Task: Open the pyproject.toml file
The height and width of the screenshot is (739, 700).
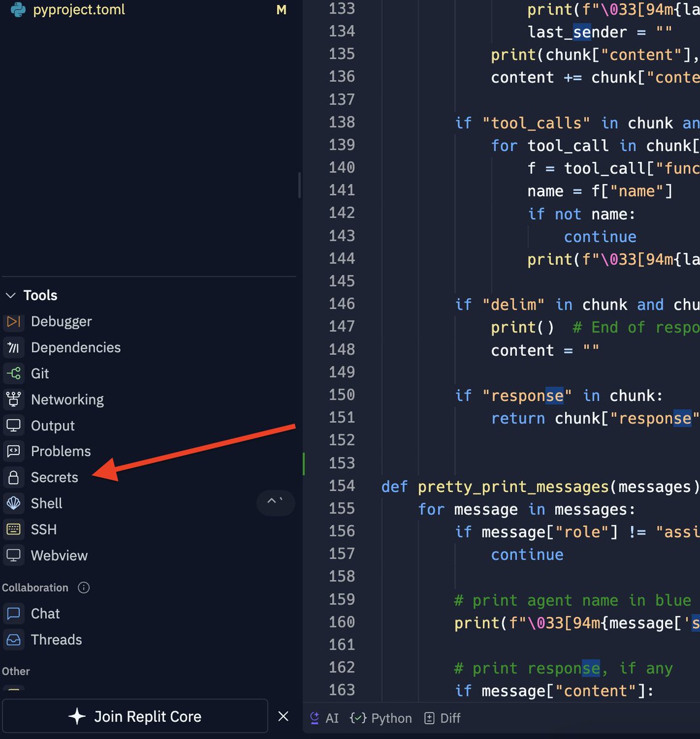Action: (79, 10)
